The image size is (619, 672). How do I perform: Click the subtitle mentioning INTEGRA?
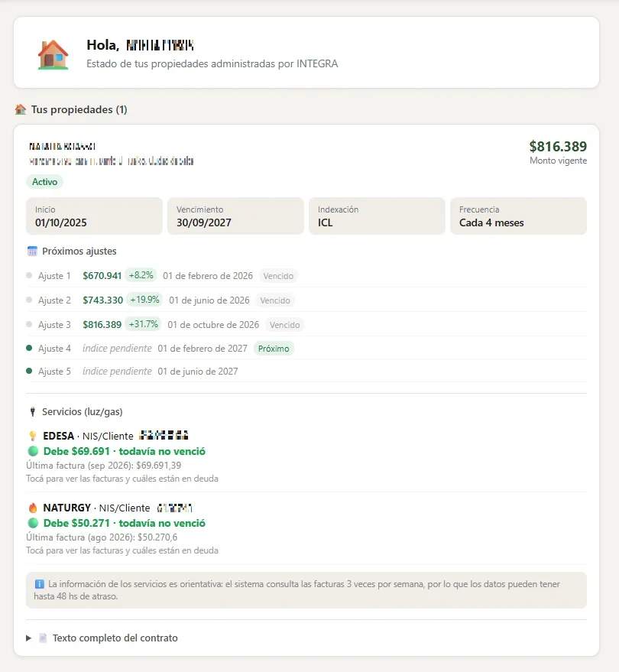coord(212,64)
